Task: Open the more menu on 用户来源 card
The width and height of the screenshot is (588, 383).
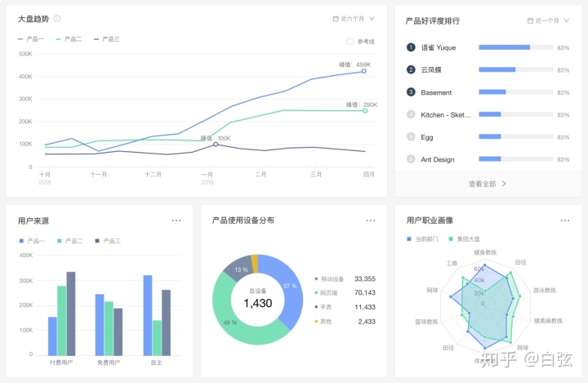Action: coord(176,220)
